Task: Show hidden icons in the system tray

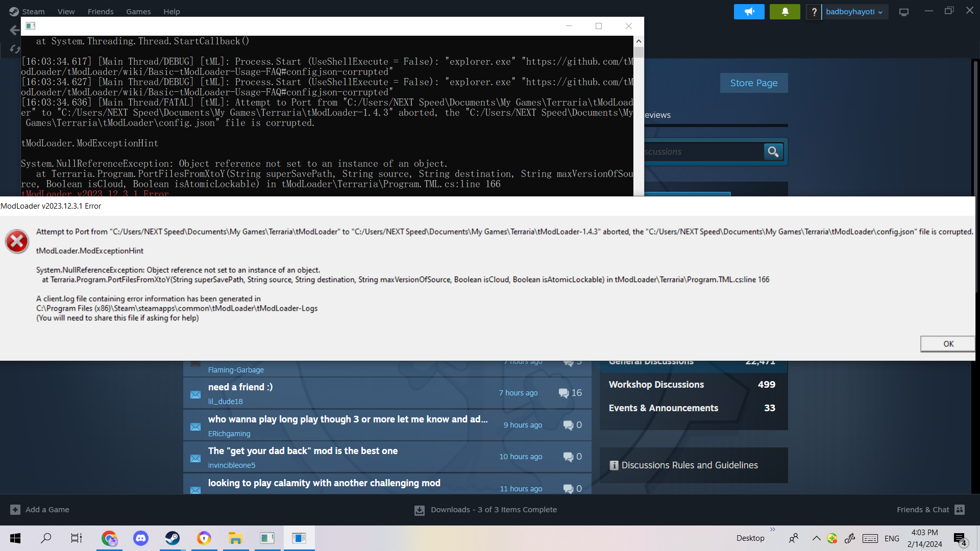Action: (x=816, y=538)
